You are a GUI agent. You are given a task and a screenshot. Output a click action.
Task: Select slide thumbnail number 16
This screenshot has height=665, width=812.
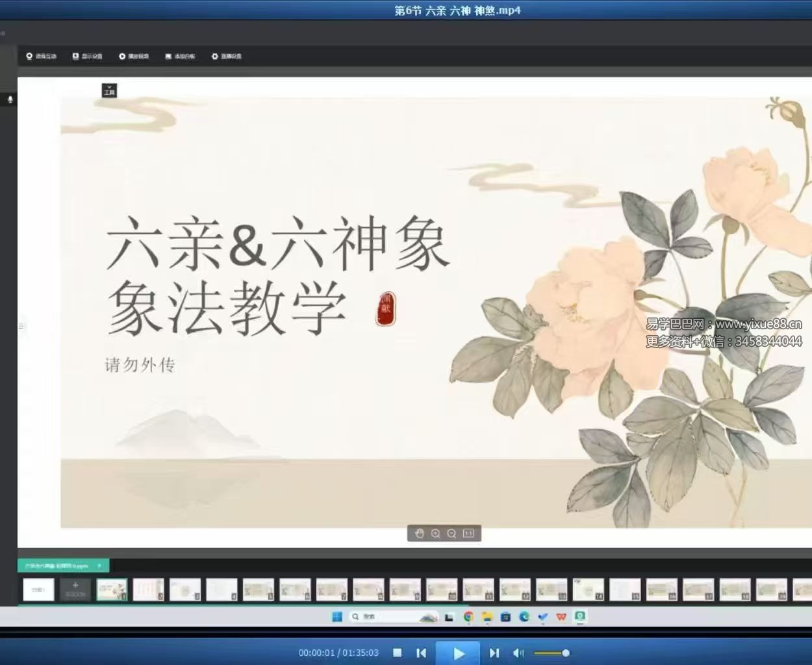(x=662, y=590)
